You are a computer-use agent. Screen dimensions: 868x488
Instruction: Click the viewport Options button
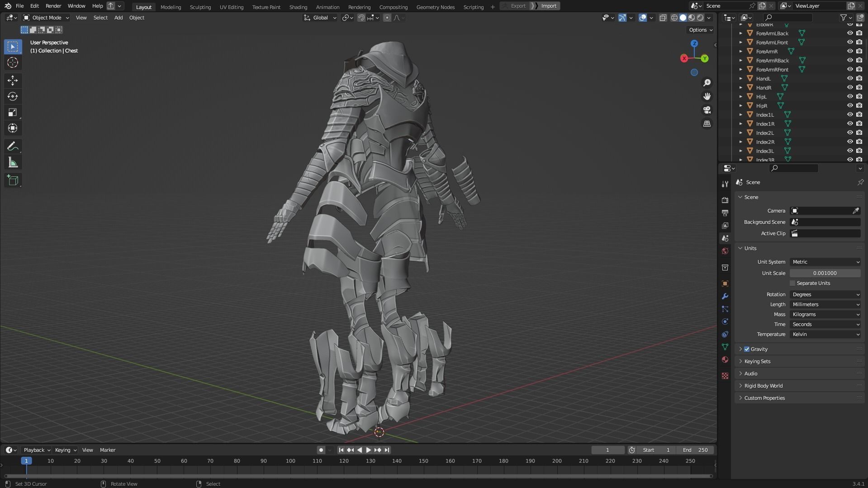coord(701,30)
